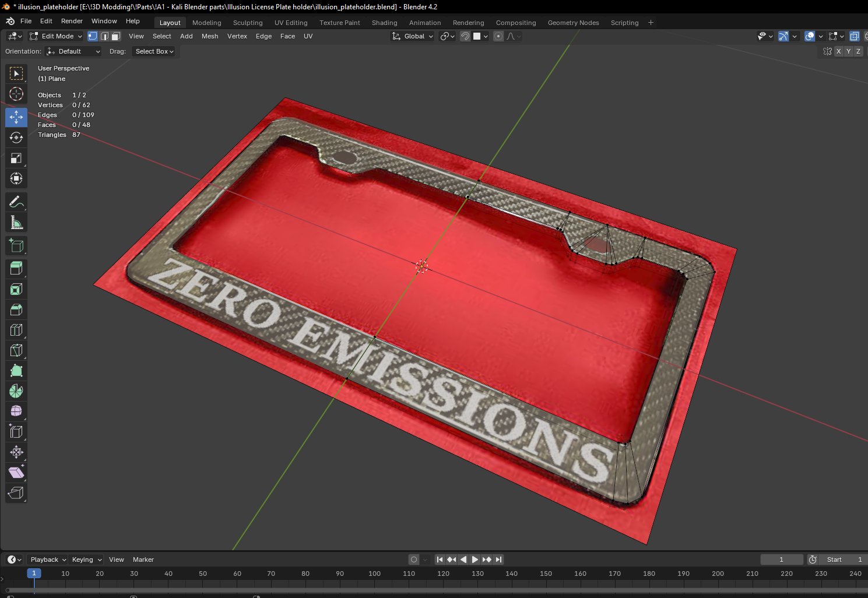This screenshot has height=598, width=868.
Task: Choose the Inset Faces tool
Action: click(16, 289)
